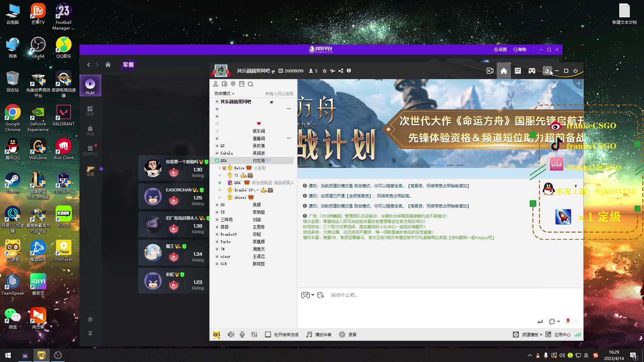The width and height of the screenshot is (644, 362).
Task: Enter the 娱乐间 sub-channel
Action: [252, 131]
